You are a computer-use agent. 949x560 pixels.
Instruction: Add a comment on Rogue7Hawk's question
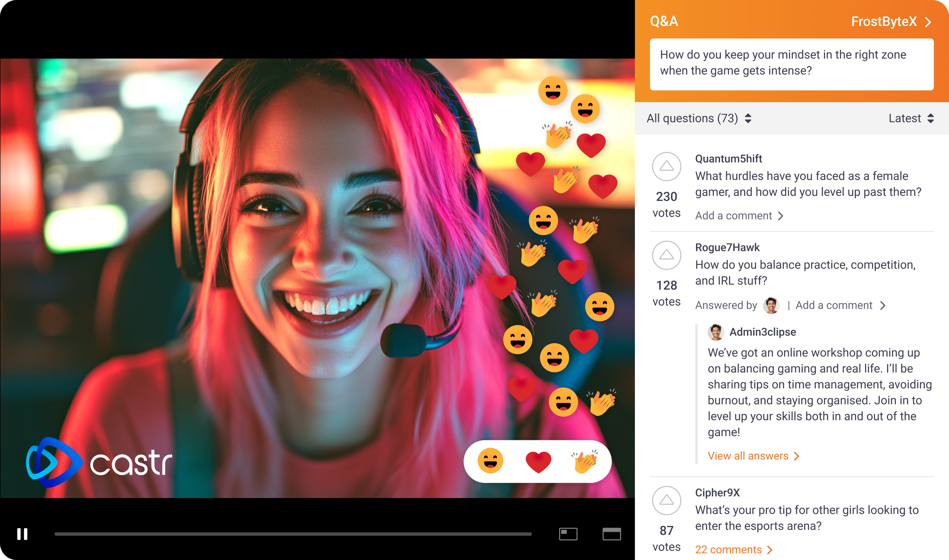coord(840,305)
